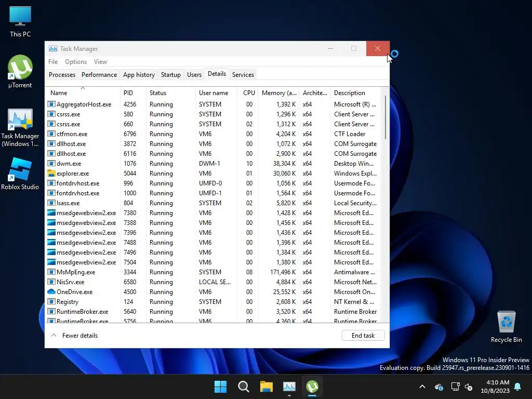This screenshot has width=532, height=399.
Task: Switch to App history tab
Action: tap(139, 75)
